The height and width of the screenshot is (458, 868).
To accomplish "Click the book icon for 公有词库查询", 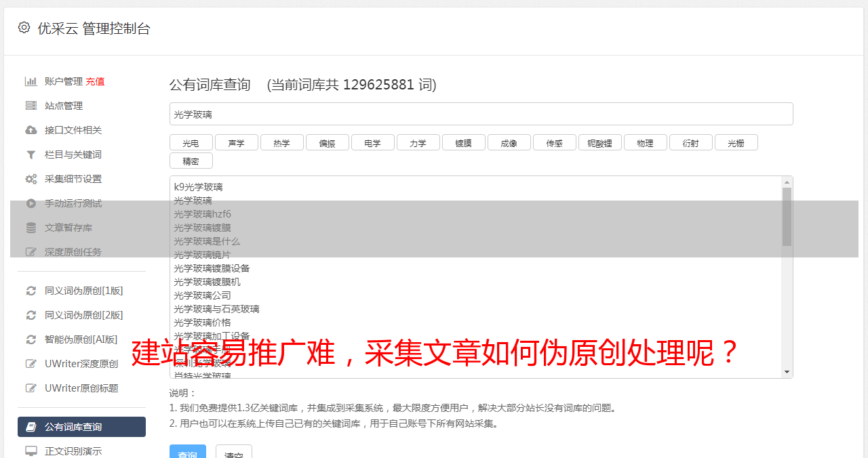I will pos(31,427).
